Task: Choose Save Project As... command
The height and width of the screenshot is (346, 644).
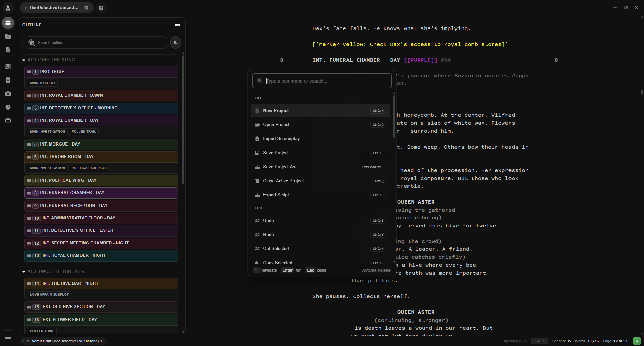Action: (x=320, y=167)
